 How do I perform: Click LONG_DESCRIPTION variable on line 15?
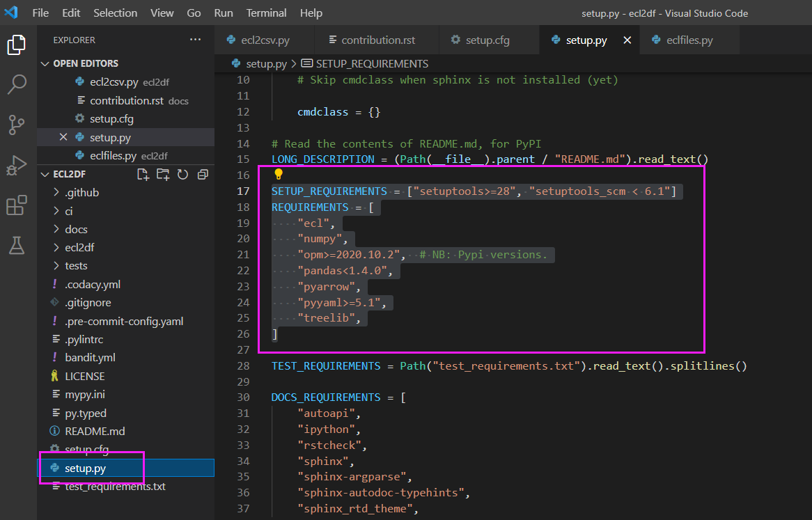coord(322,159)
